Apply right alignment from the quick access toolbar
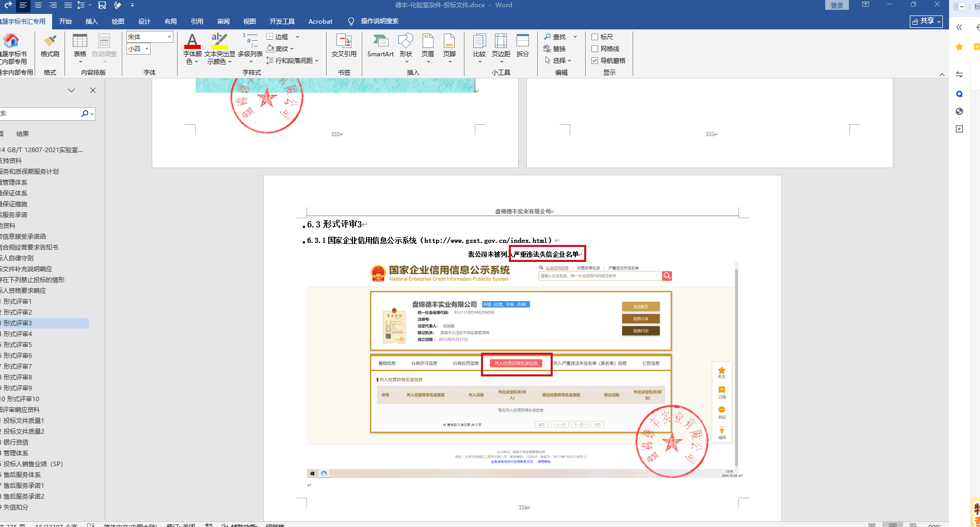The height and width of the screenshot is (527, 980). point(53,5)
